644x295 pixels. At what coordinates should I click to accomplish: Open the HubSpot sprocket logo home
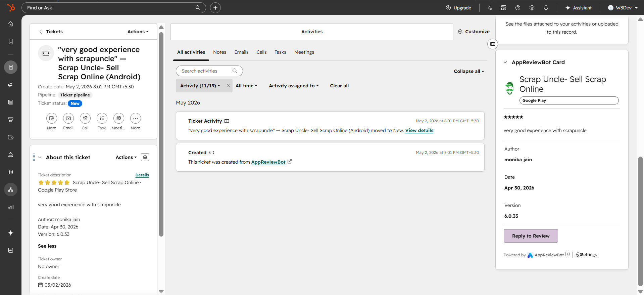click(11, 7)
